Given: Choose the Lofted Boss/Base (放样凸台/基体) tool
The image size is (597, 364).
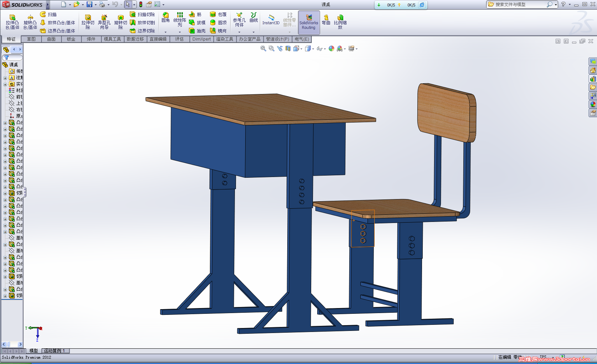Looking at the screenshot, I should point(57,22).
